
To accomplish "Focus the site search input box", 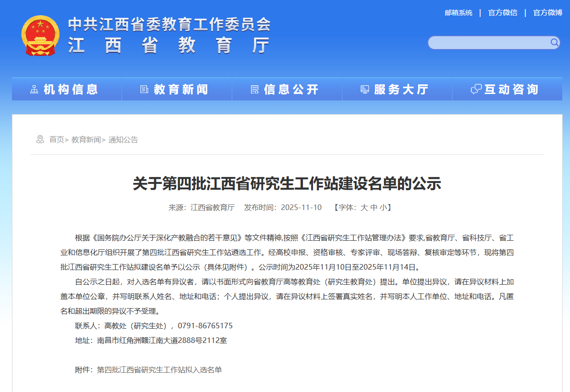I will [489, 43].
